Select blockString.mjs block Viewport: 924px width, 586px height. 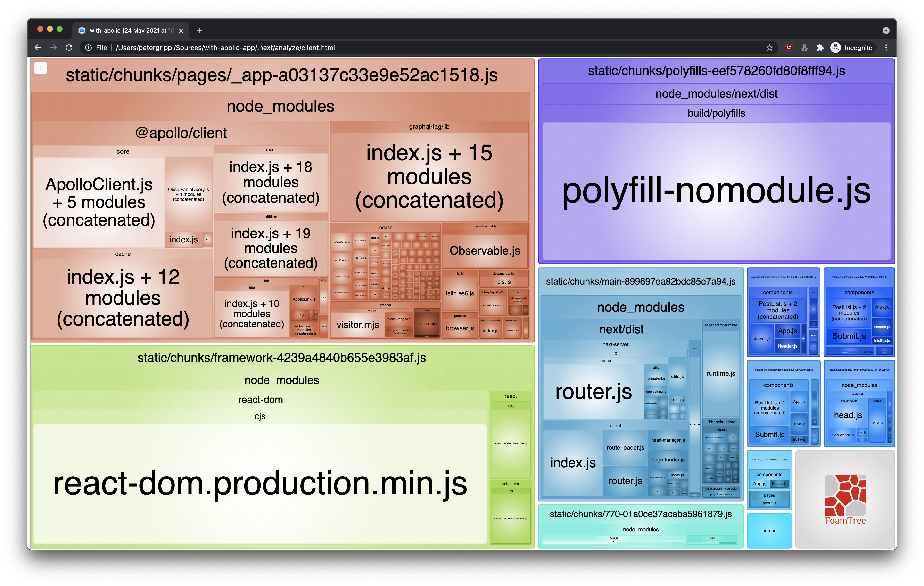(399, 319)
